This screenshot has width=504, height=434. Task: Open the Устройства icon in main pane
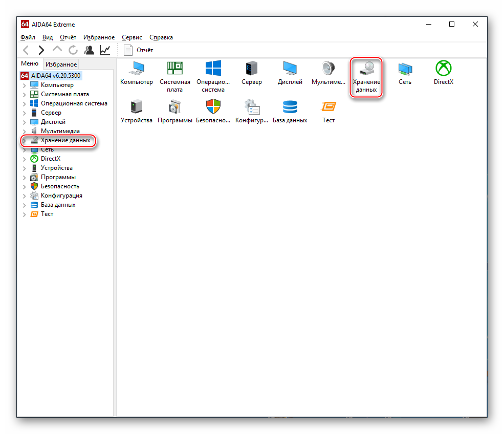click(x=137, y=111)
